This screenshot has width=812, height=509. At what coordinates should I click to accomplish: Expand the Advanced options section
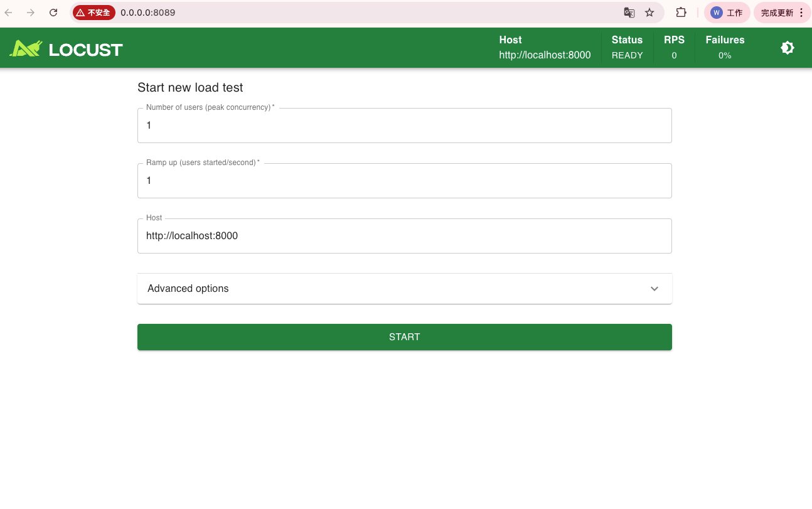(x=405, y=289)
